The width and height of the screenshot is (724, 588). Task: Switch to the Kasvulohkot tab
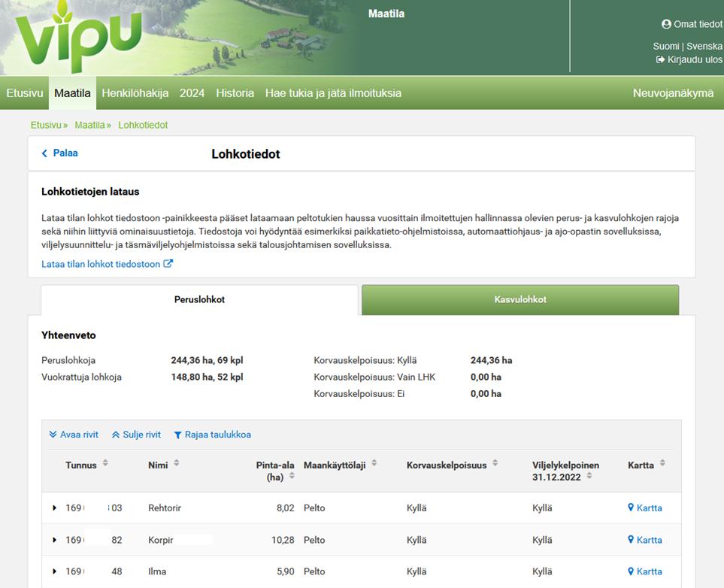click(x=520, y=299)
